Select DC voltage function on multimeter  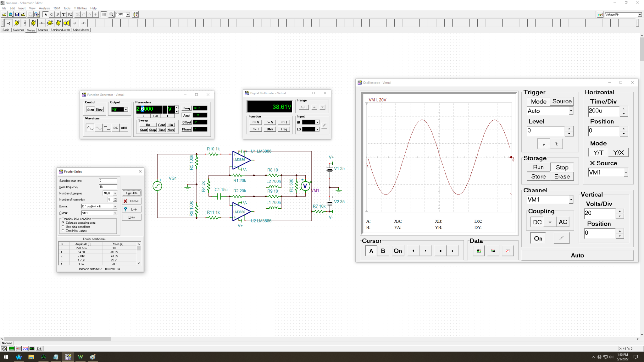tap(256, 122)
